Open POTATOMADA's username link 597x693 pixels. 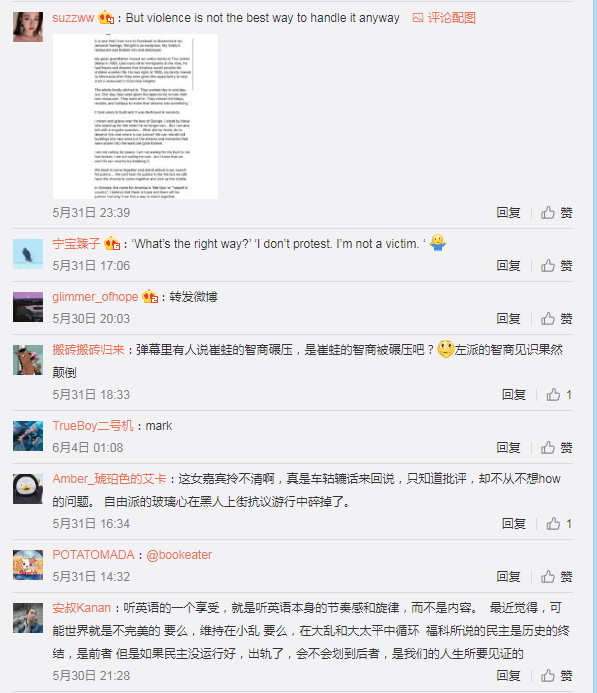pyautogui.click(x=93, y=555)
